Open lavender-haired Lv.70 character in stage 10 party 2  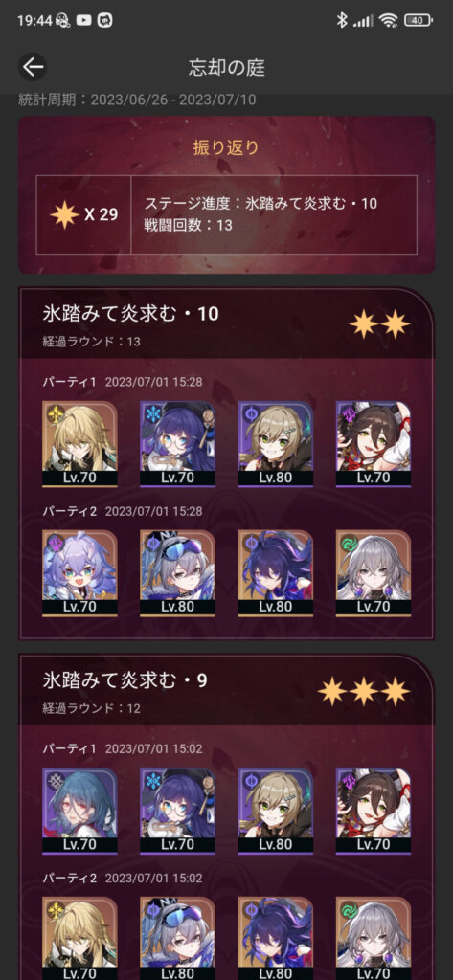coord(79,573)
